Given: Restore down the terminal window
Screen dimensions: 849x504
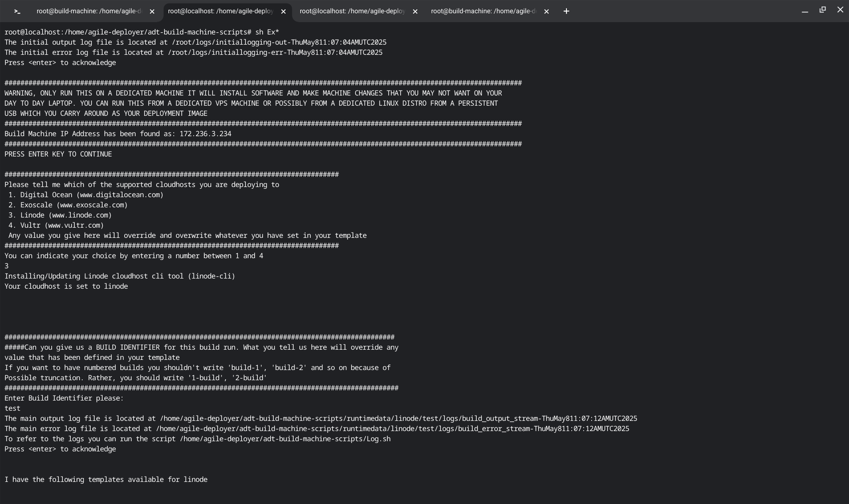Looking at the screenshot, I should pos(822,10).
